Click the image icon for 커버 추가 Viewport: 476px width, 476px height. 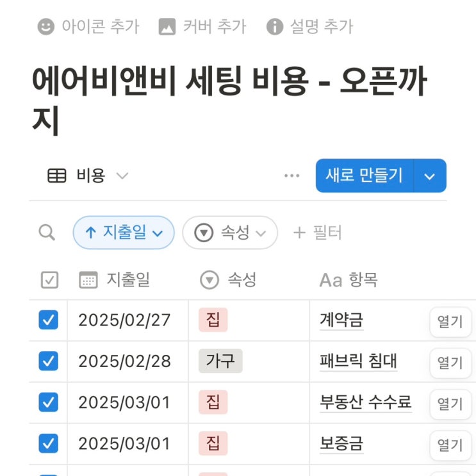(x=167, y=26)
